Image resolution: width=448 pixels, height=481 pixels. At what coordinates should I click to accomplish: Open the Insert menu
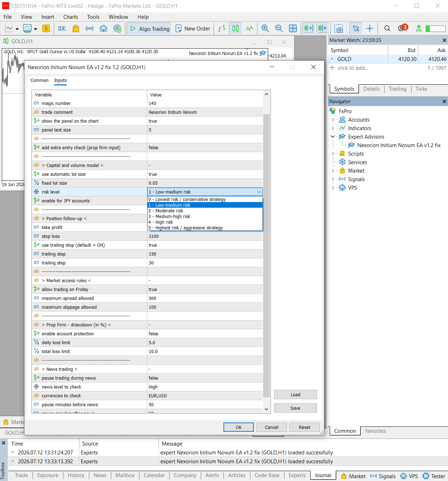pyautogui.click(x=48, y=17)
